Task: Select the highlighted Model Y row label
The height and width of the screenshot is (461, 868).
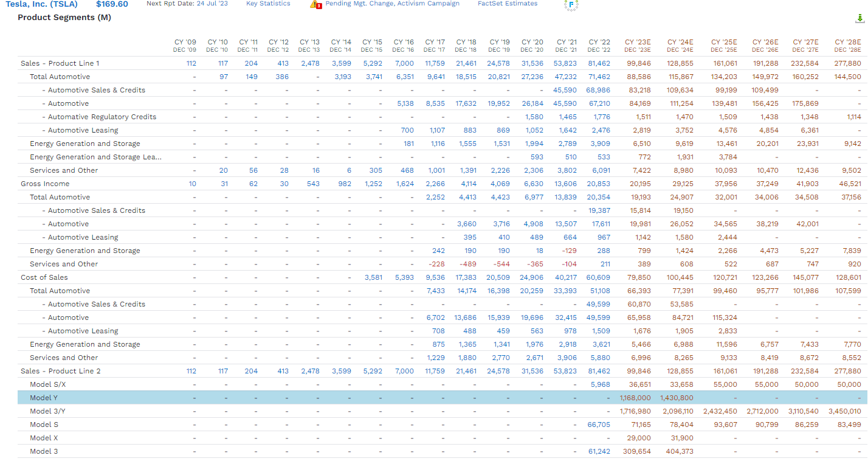Action: pos(44,398)
